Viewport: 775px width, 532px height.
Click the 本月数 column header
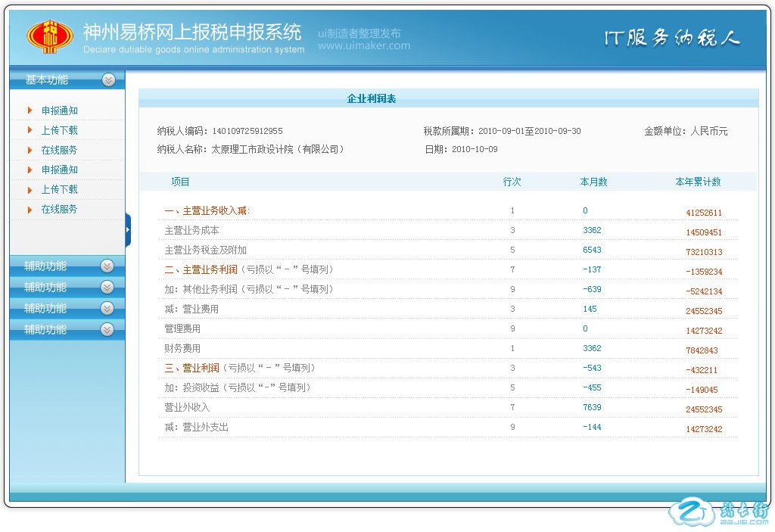coord(593,182)
